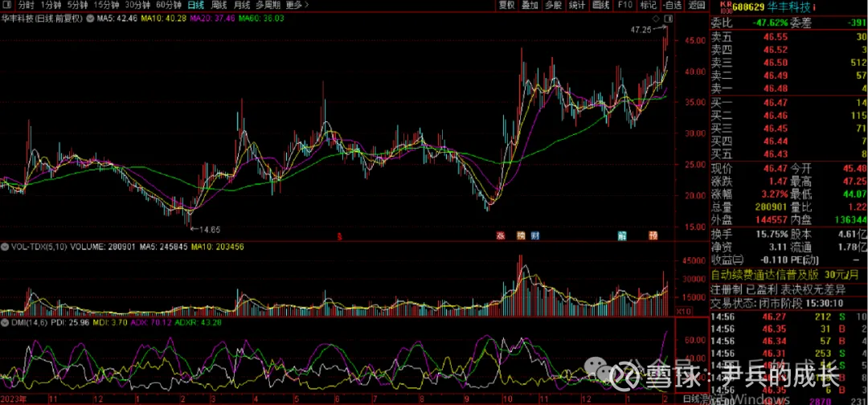Switch to the 周线 weekly chart period
Screen dimensions: 868x405
tap(219, 4)
